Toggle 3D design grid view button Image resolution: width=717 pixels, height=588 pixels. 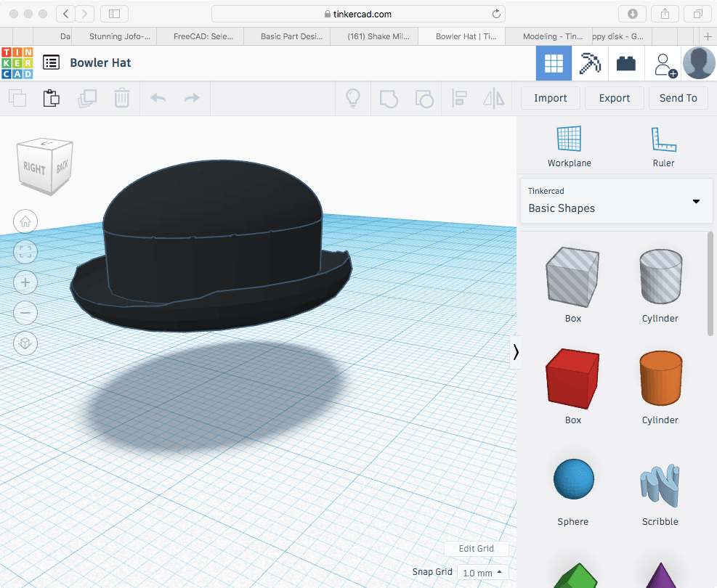pyautogui.click(x=554, y=64)
